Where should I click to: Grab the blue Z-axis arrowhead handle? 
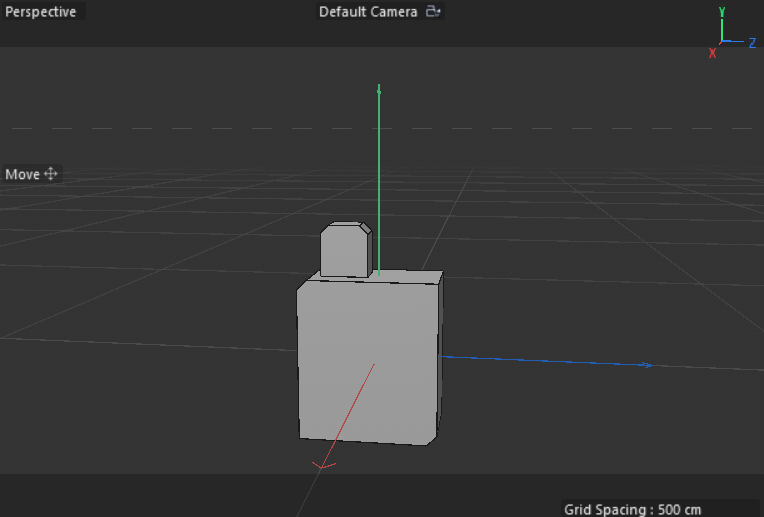point(648,365)
